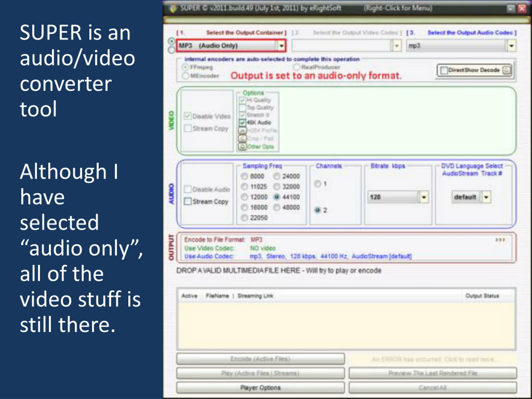Toggle the Hi Quality option checkbox
The height and width of the screenshot is (399, 532).
click(x=243, y=100)
